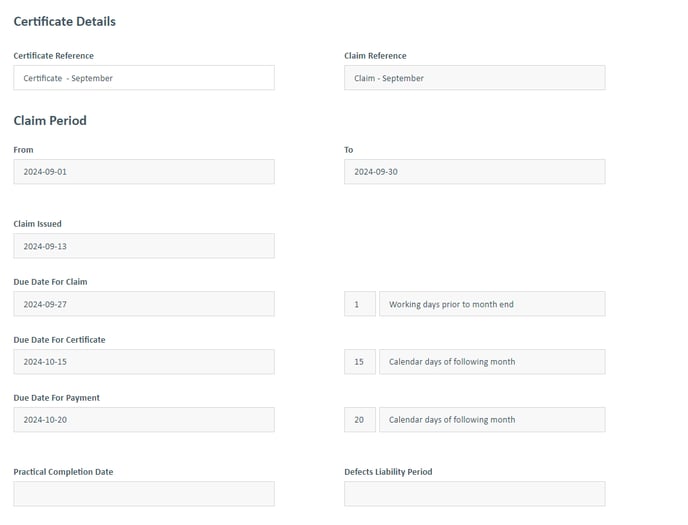
Task: Click the Due Date For Payment label
Action: click(x=57, y=398)
